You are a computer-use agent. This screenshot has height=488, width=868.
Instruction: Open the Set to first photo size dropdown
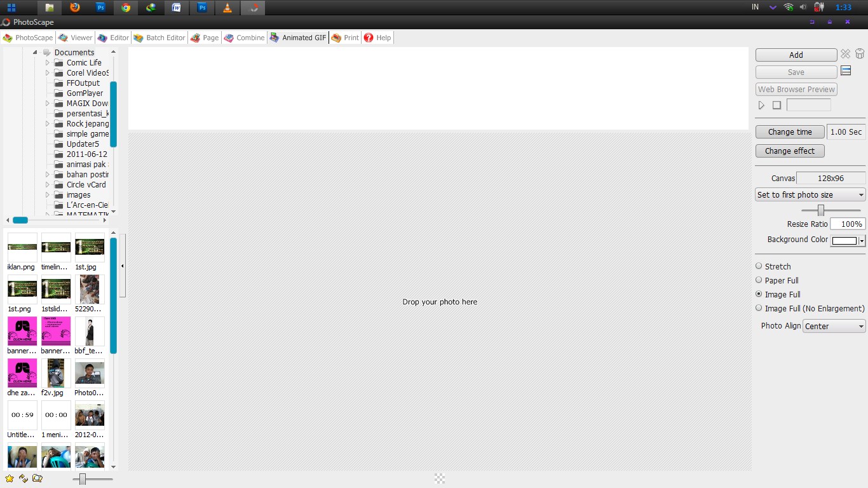click(810, 194)
